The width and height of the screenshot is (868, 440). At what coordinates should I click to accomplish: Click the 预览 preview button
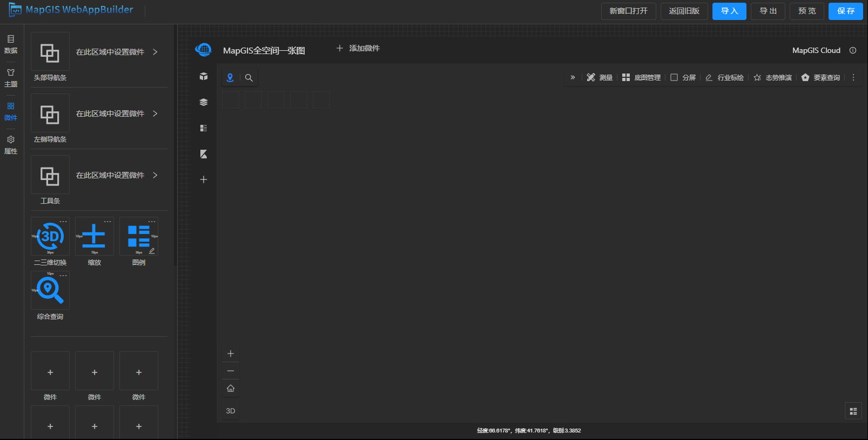pyautogui.click(x=807, y=11)
